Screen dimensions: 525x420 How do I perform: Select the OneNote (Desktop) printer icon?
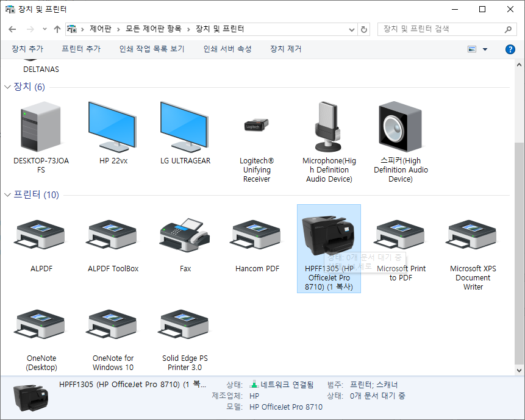[x=40, y=326]
